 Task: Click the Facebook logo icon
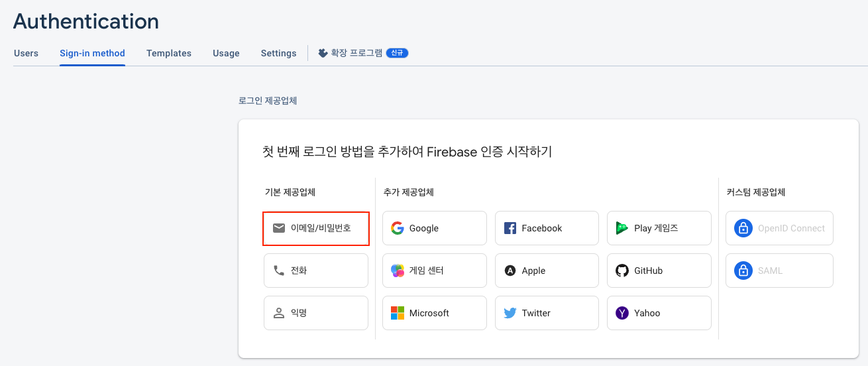pyautogui.click(x=510, y=228)
